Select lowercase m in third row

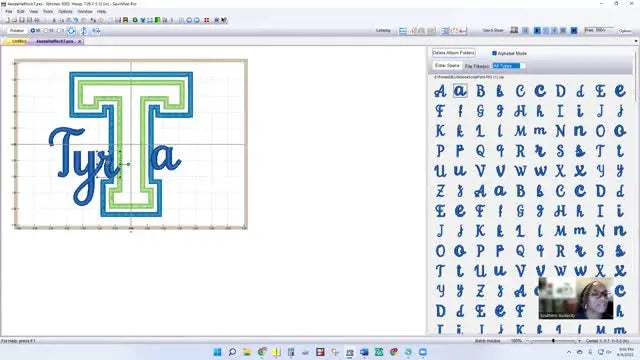[540, 131]
